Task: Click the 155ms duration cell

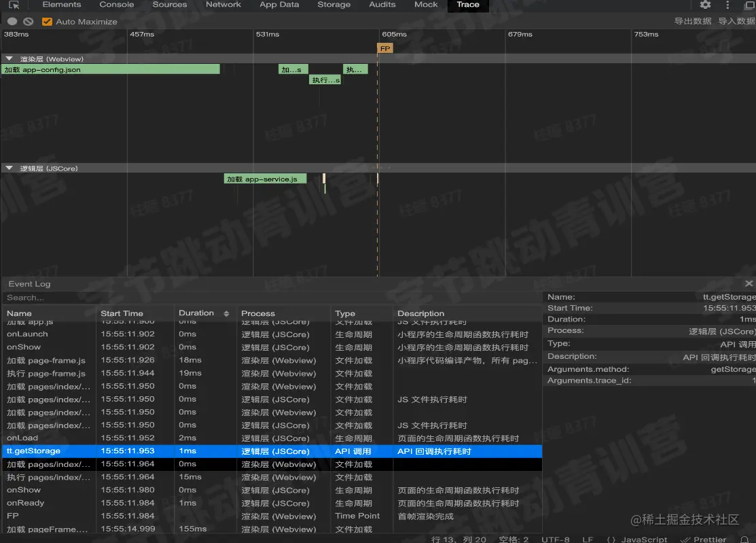Action: (193, 529)
